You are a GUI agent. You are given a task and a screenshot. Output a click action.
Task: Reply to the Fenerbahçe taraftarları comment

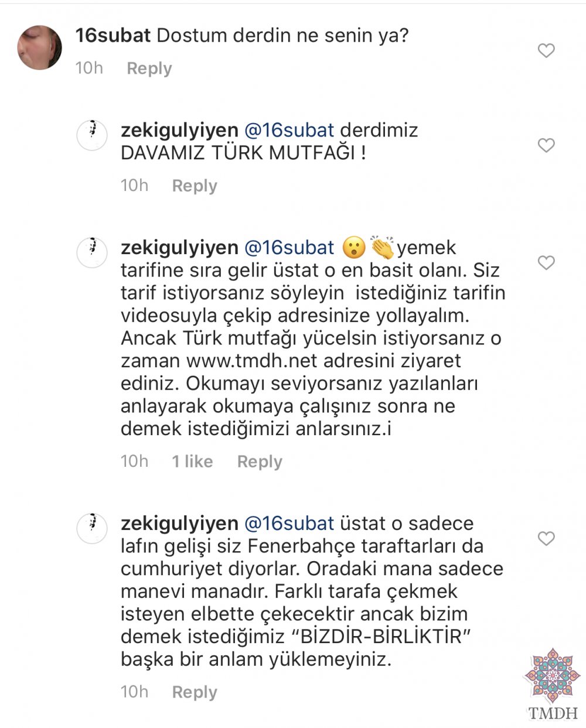coord(195,693)
